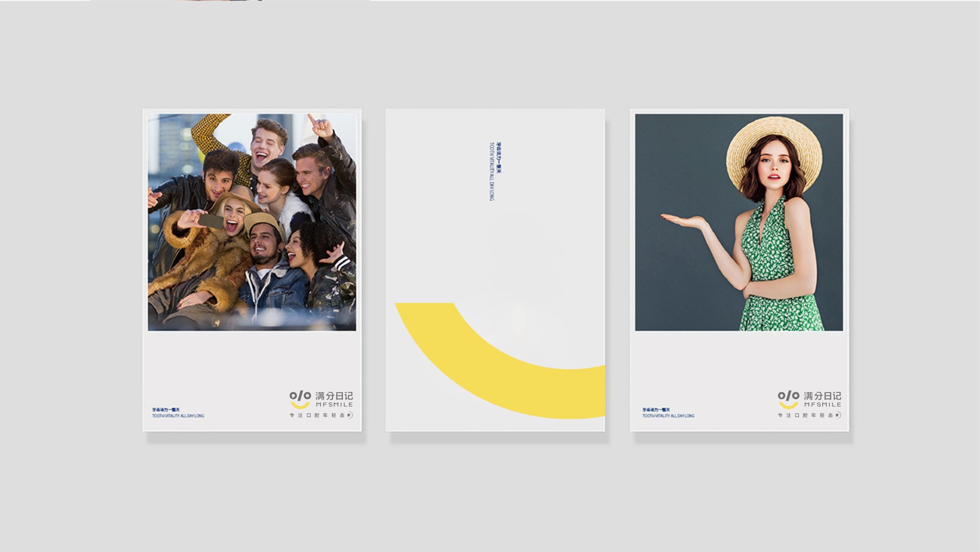Screen dimensions: 980x552
Task: Click the blue Chinese tagline above English on right poster
Action: pyautogui.click(x=656, y=409)
